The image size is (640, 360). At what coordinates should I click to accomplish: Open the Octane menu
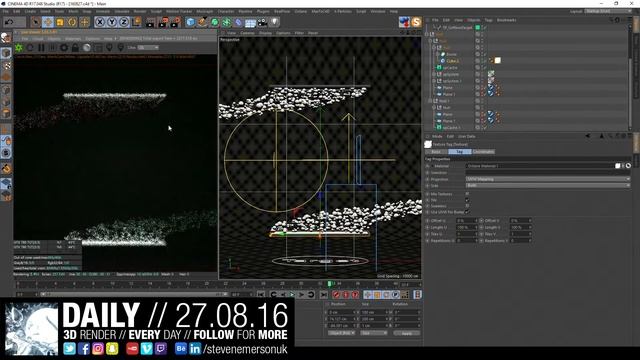[301, 11]
